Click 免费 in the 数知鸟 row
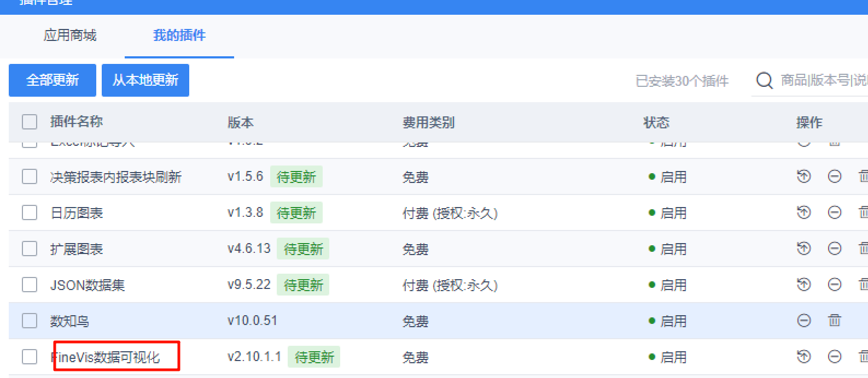This screenshot has width=868, height=378. click(x=416, y=321)
